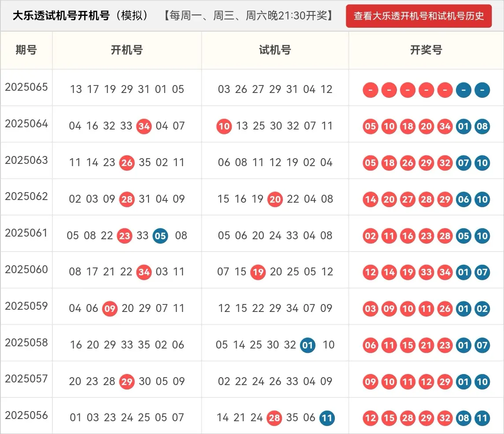Image resolution: width=504 pixels, height=434 pixels.
Task: Open 查看大乐透开机号和试机号历史 button
Action: click(x=419, y=16)
